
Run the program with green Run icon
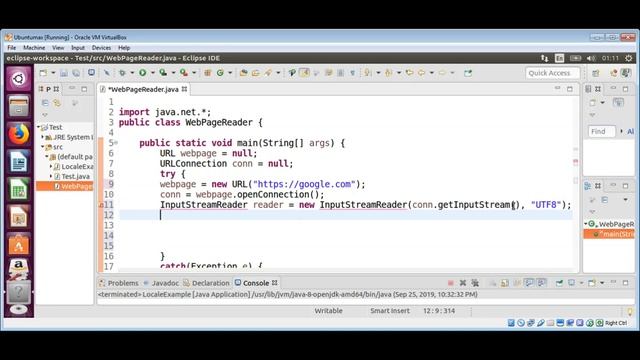pos(142,73)
